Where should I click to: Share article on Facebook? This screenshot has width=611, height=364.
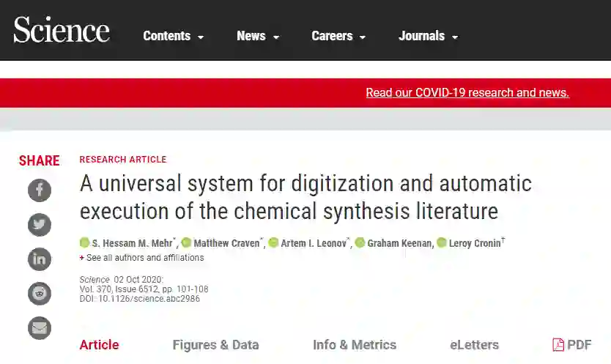coord(40,190)
